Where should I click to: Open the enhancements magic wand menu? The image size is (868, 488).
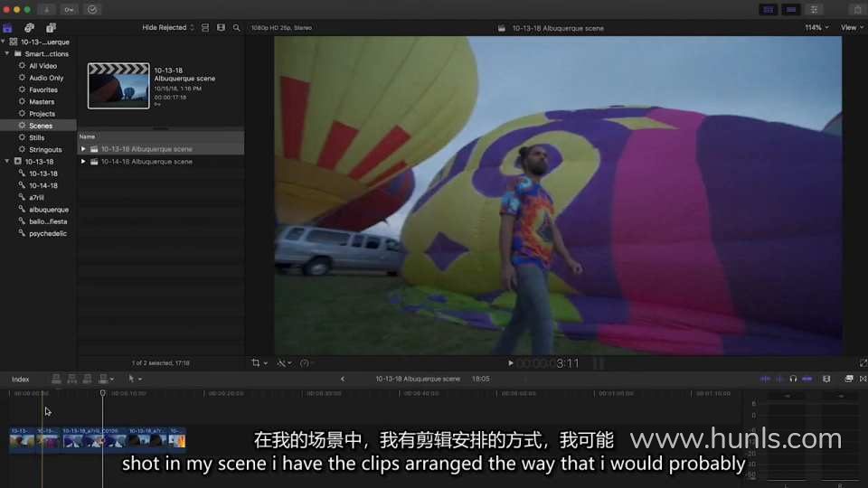click(x=284, y=363)
